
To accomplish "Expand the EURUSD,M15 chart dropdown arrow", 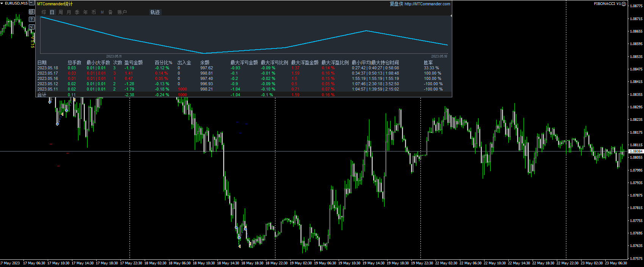I will coord(2,3).
